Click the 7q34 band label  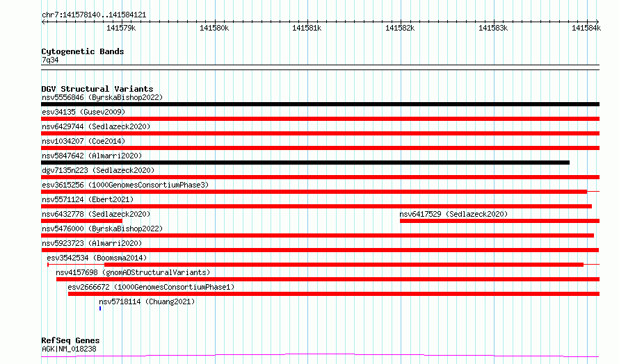coord(50,60)
